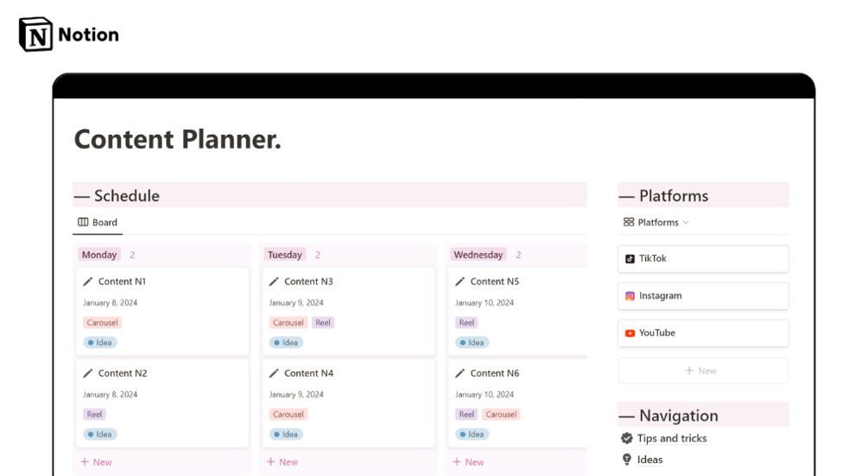
Task: Open the TikTok platform card
Action: [x=703, y=259]
